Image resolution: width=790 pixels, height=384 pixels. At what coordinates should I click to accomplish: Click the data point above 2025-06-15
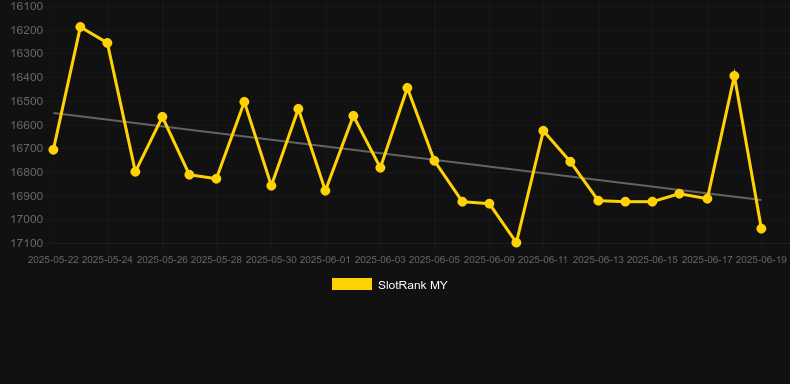coord(652,202)
